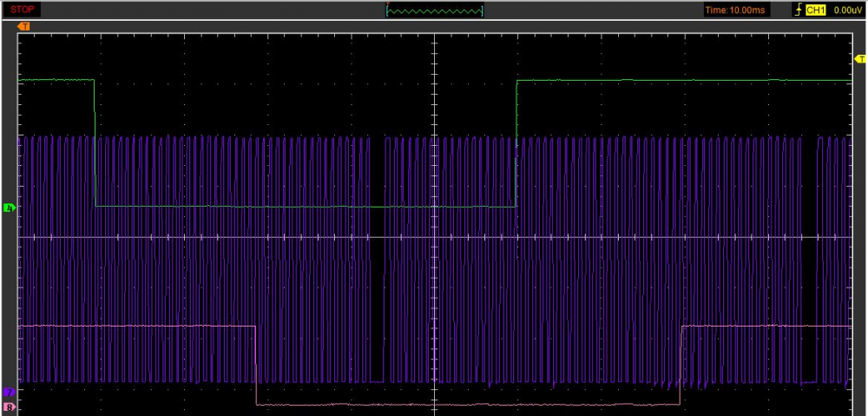The width and height of the screenshot is (868, 416).
Task: Click the first gap in purple pulse train
Action: pos(377,261)
